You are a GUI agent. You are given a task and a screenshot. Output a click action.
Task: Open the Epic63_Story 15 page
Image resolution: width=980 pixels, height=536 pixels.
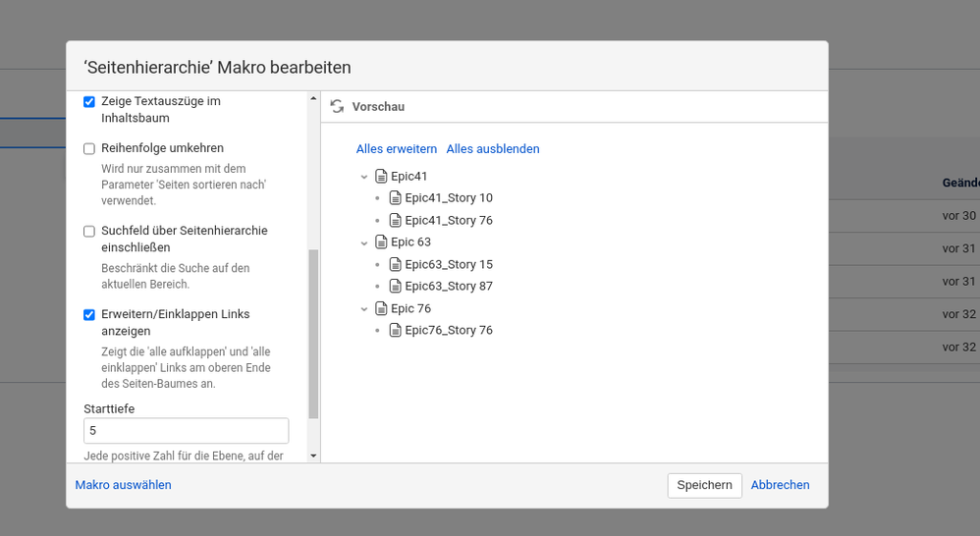449,264
